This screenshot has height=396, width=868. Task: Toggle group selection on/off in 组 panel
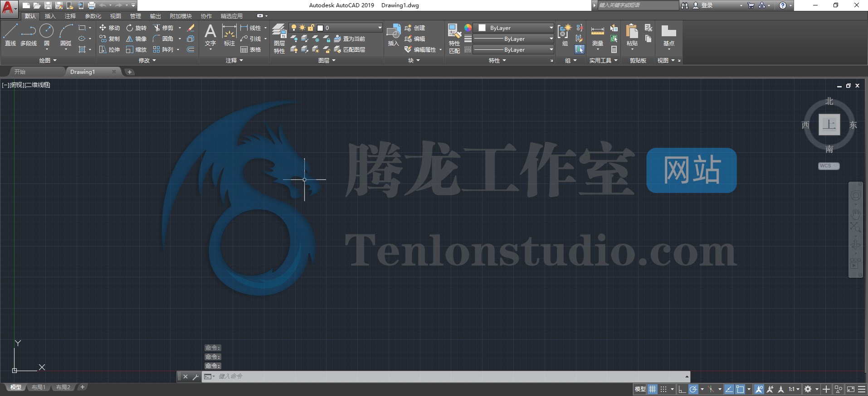(580, 49)
